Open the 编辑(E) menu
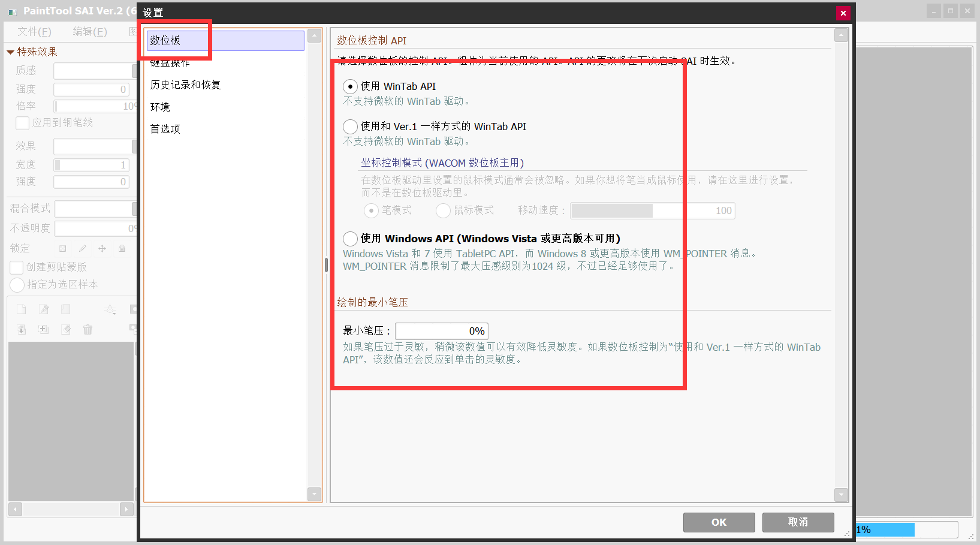 [90, 32]
